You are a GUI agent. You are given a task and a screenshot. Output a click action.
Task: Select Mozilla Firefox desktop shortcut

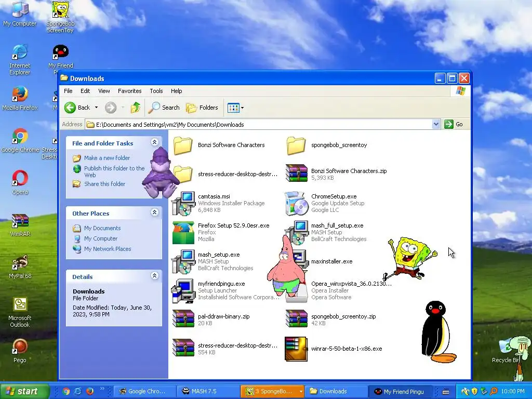click(x=20, y=98)
